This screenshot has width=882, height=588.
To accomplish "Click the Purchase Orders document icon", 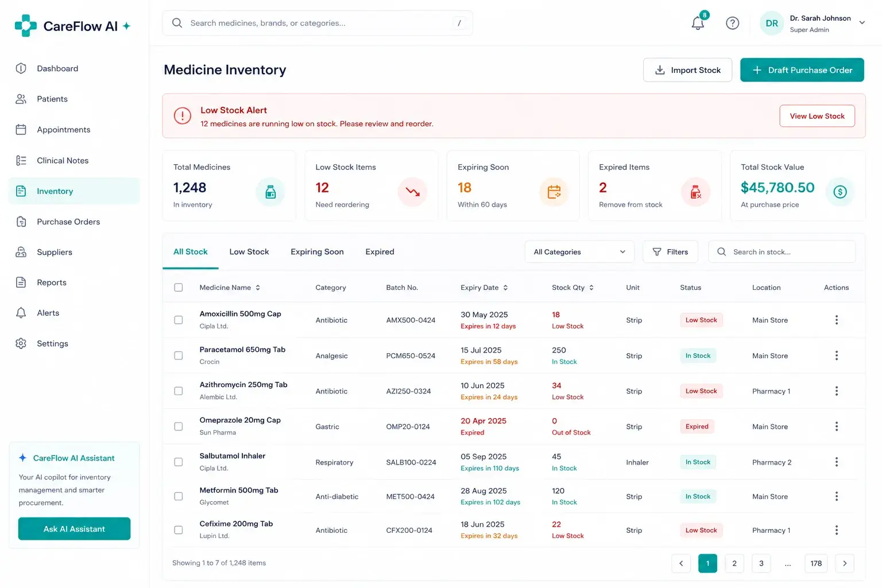I will coord(21,222).
